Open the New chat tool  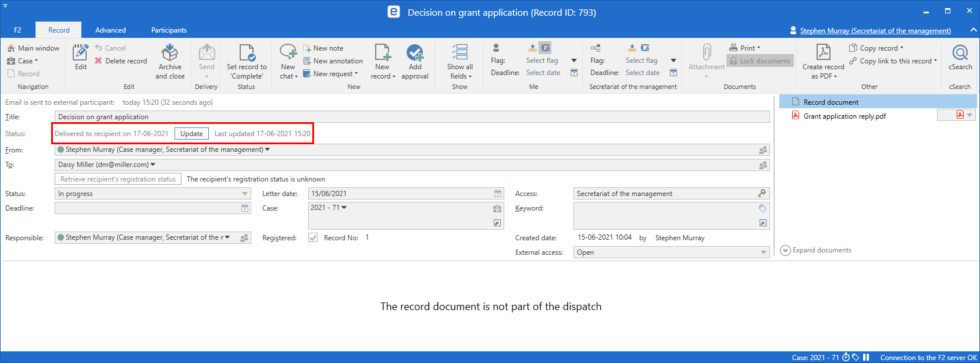(x=288, y=54)
